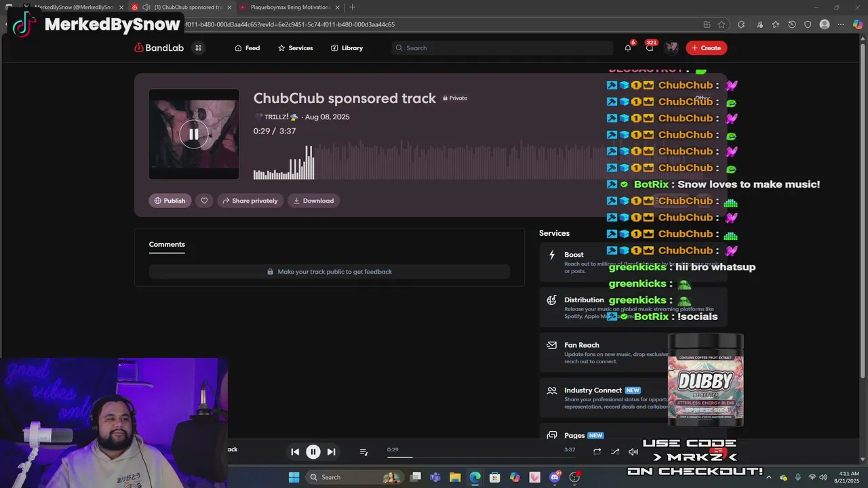Click the BandLab search field
The width and height of the screenshot is (868, 488).
502,48
